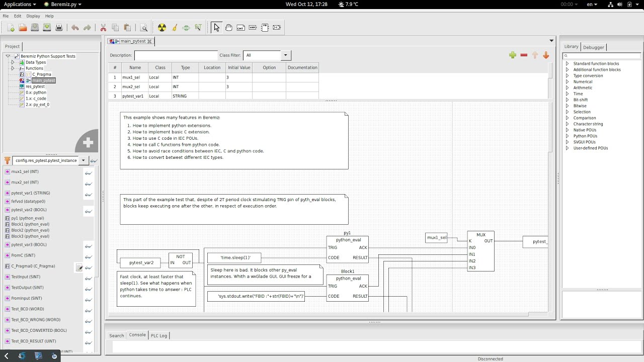Image resolution: width=644 pixels, height=362 pixels.
Task: Select res_pytest in the project tree
Action: (35, 86)
